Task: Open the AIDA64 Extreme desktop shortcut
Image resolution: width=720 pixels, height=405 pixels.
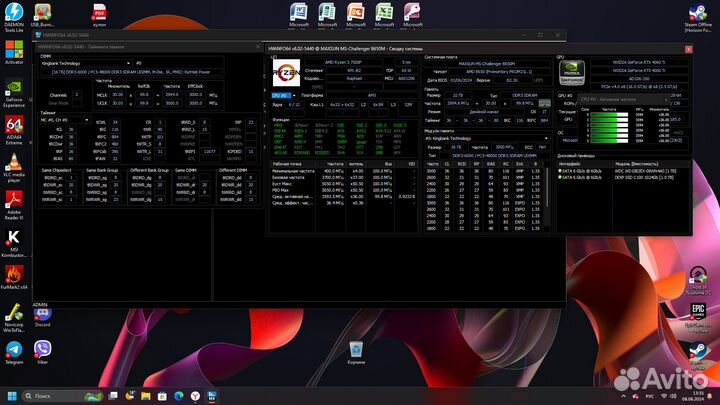Action: coord(14,122)
